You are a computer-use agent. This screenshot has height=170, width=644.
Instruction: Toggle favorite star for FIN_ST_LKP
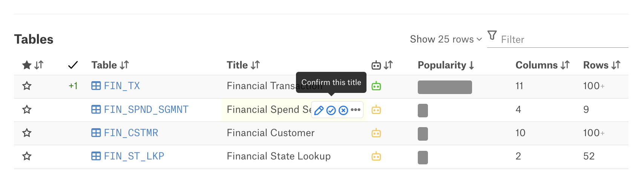click(27, 156)
